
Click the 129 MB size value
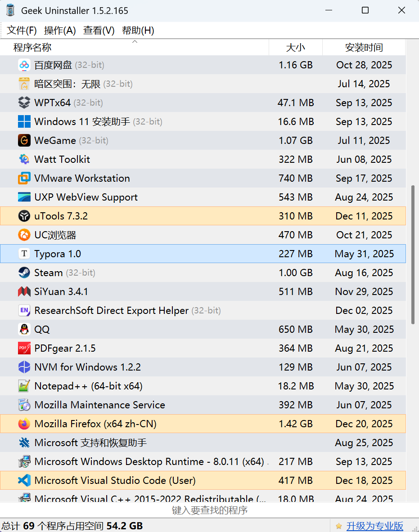point(296,367)
